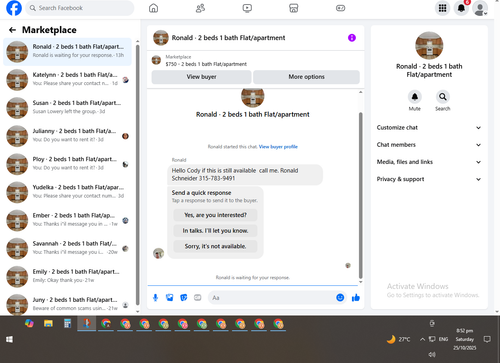This screenshot has width=500, height=363.
Task: Open the Ploy conversation
Action: point(67,164)
